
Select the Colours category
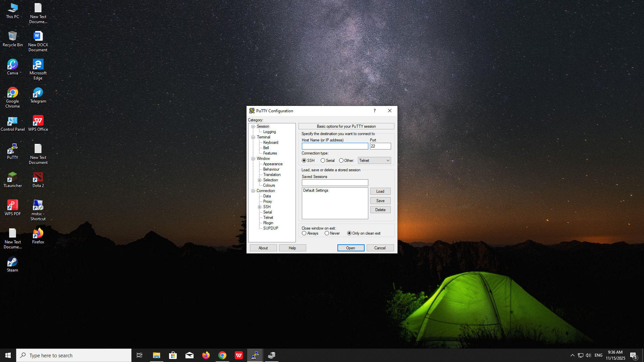[269, 185]
